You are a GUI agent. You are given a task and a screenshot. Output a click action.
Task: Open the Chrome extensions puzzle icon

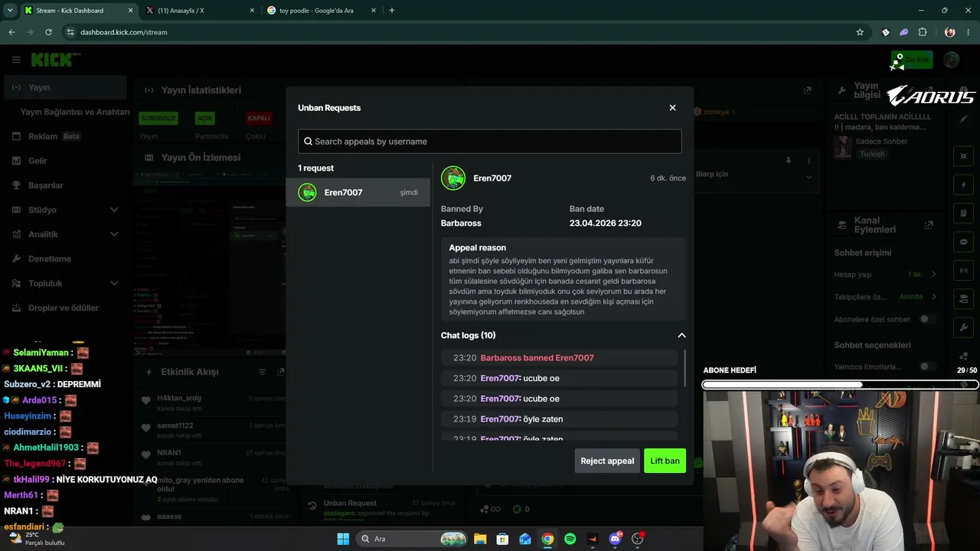tap(923, 32)
